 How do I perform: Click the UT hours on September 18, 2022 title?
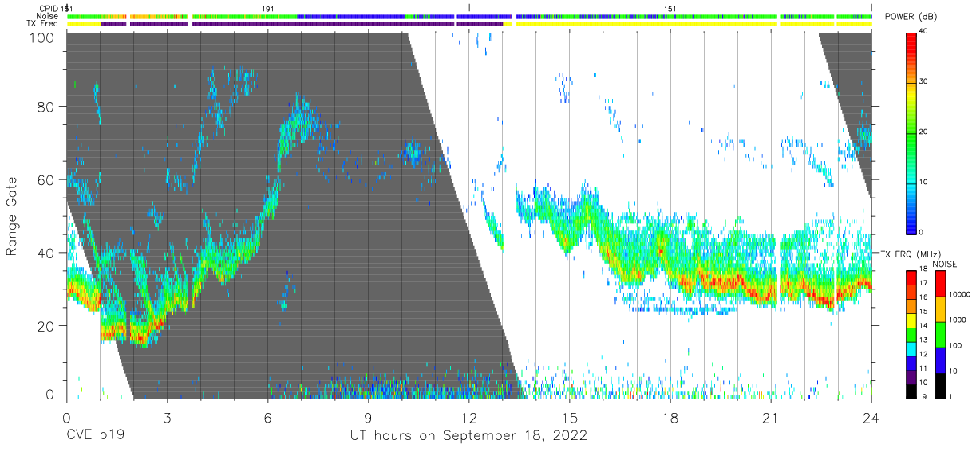tap(469, 436)
